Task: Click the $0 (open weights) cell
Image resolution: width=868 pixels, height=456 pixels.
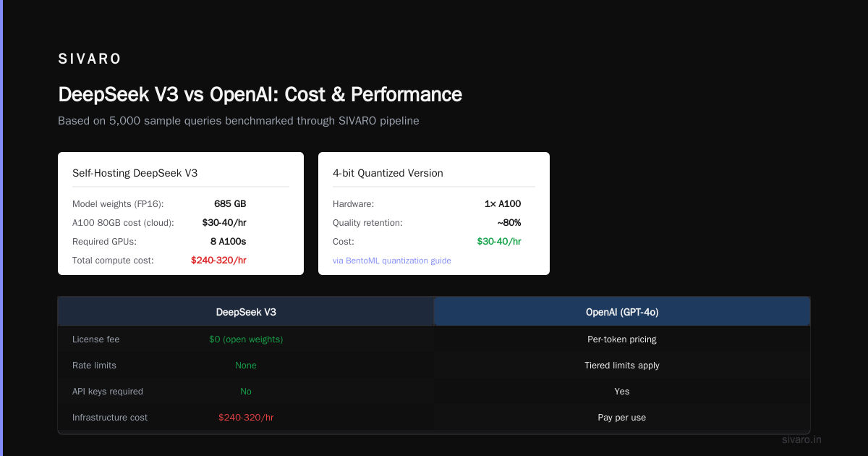Action: [x=246, y=339]
